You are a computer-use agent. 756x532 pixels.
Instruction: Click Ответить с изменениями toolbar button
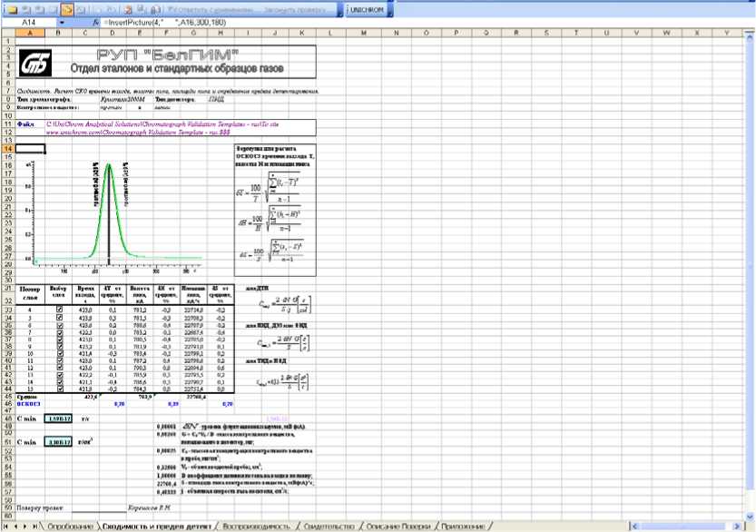point(211,10)
